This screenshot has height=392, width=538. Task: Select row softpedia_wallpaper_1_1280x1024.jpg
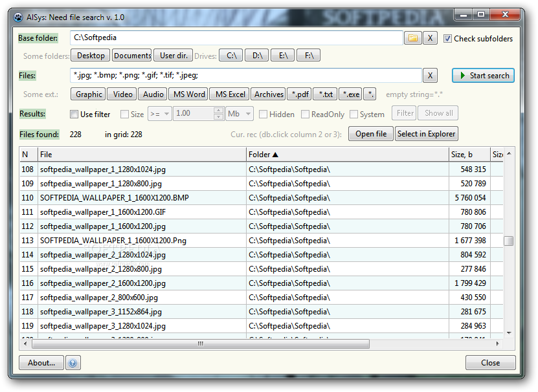pyautogui.click(x=261, y=169)
